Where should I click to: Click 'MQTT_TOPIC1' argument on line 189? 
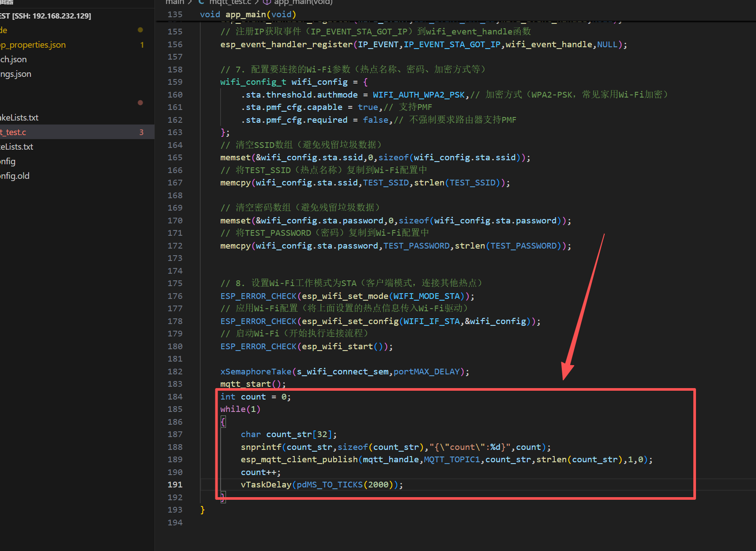(x=452, y=459)
